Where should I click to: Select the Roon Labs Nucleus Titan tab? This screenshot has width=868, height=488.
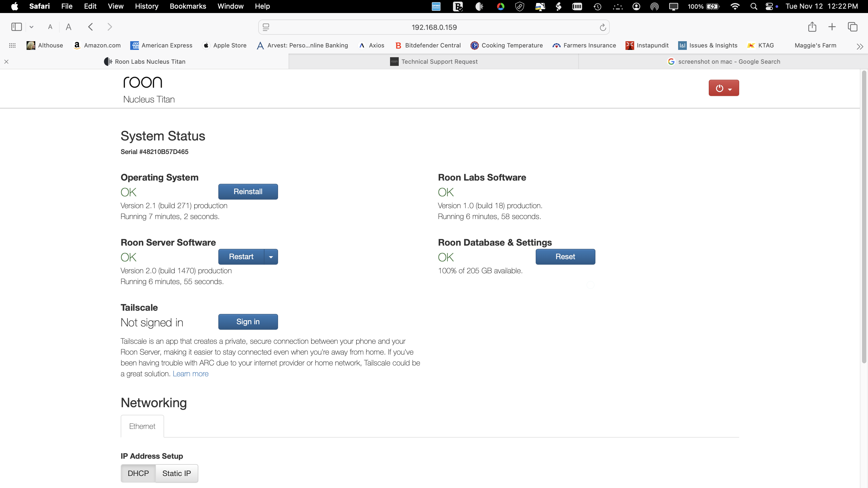(145, 62)
